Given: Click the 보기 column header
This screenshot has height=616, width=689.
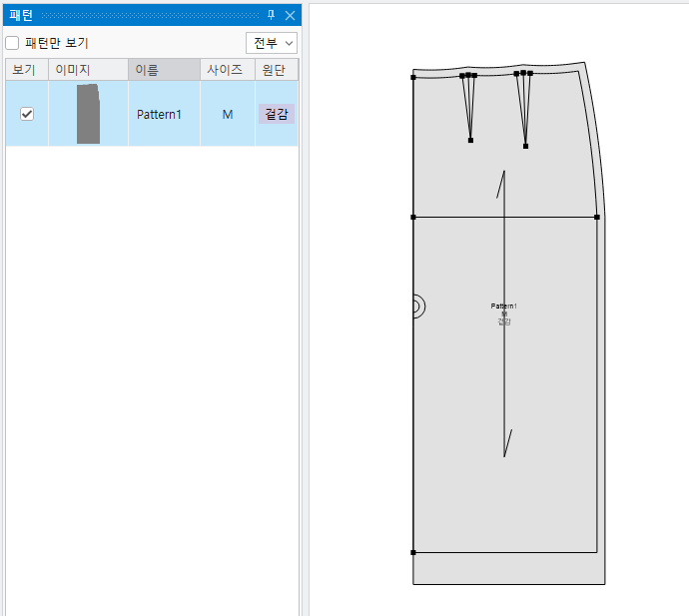Looking at the screenshot, I should pos(26,70).
